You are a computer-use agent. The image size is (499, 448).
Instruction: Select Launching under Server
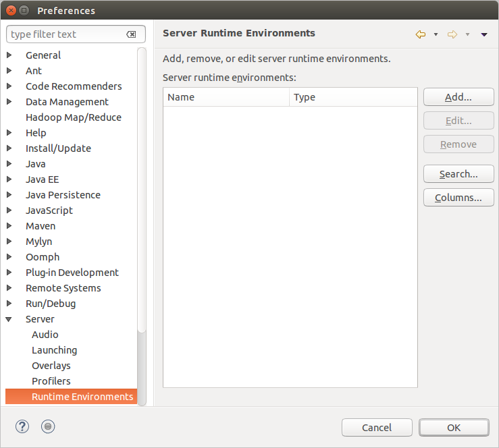point(55,350)
